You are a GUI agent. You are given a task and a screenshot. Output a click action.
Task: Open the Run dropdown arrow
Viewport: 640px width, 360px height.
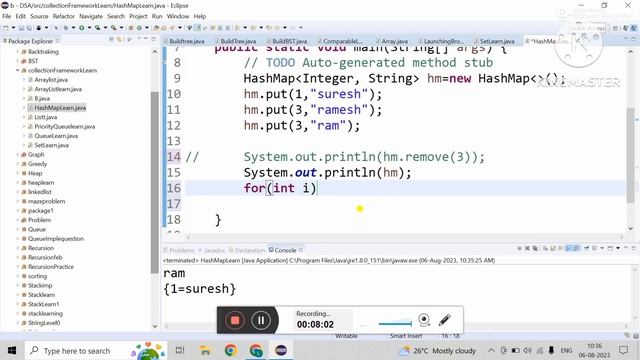point(89,28)
